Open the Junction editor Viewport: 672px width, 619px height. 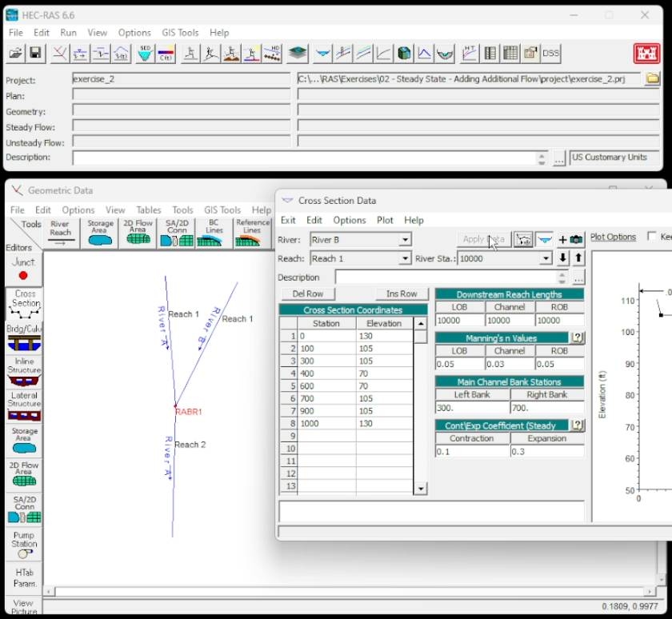[x=23, y=269]
